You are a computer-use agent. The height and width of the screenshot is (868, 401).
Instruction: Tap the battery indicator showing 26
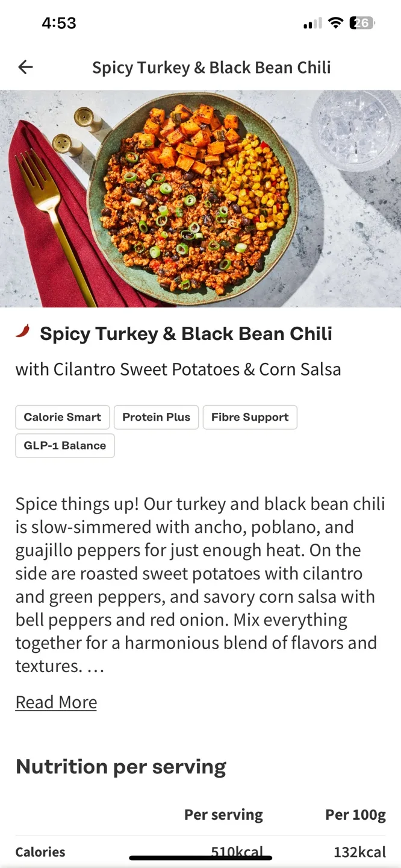(x=361, y=22)
